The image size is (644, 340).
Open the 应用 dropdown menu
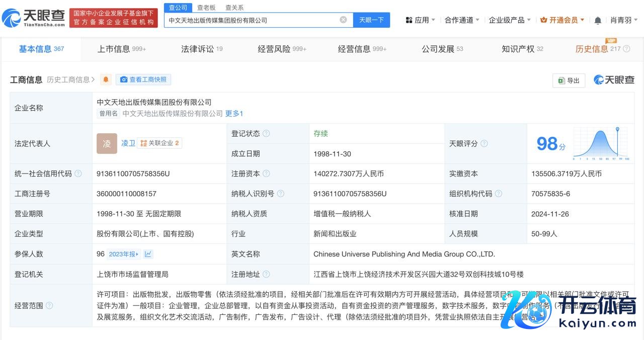click(x=421, y=20)
